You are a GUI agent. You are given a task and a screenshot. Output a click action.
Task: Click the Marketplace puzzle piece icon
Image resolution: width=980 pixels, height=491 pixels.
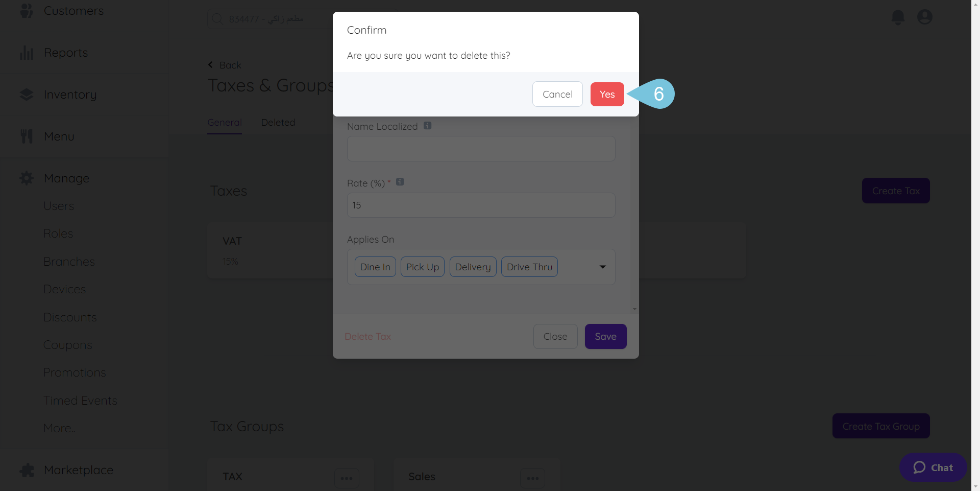(x=27, y=470)
